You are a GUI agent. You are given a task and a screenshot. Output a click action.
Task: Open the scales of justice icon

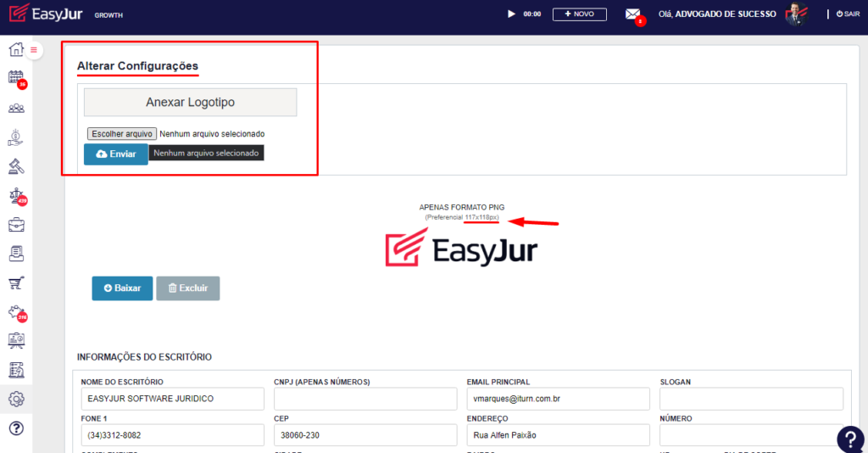16,195
